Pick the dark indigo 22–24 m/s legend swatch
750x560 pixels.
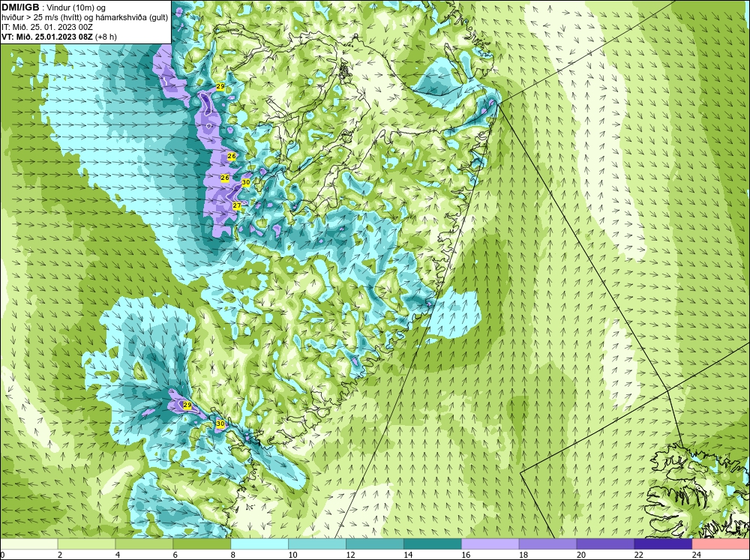663,544
